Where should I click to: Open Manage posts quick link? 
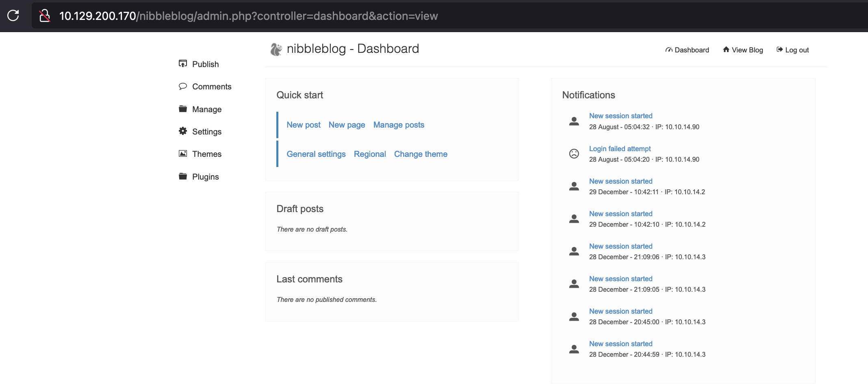point(399,125)
